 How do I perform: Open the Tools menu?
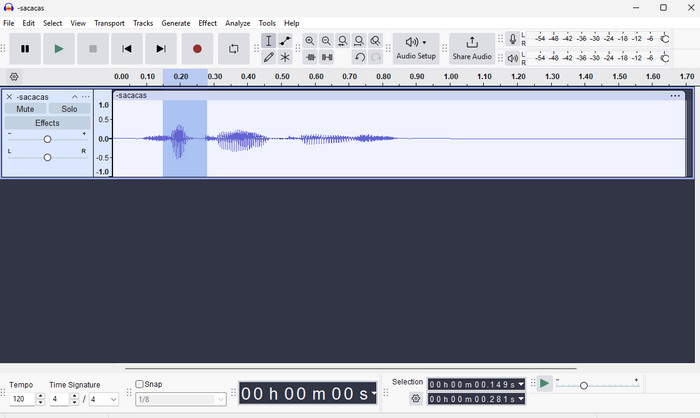pyautogui.click(x=267, y=23)
